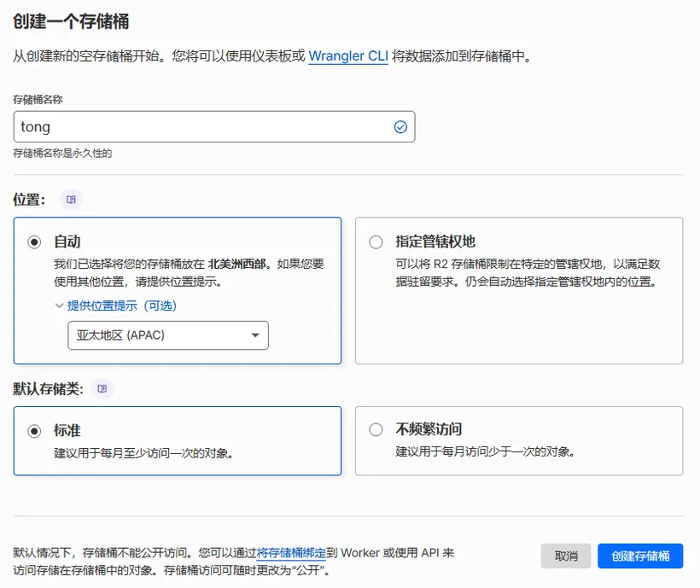This screenshot has width=700, height=588.
Task: Click the 位置: section label
Action: [x=30, y=200]
